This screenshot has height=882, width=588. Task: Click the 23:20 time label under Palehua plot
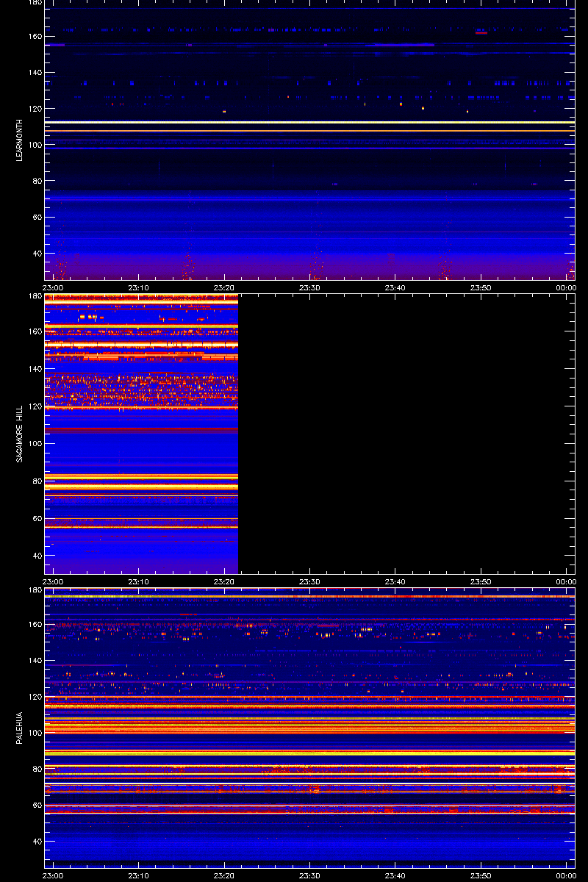tap(223, 875)
